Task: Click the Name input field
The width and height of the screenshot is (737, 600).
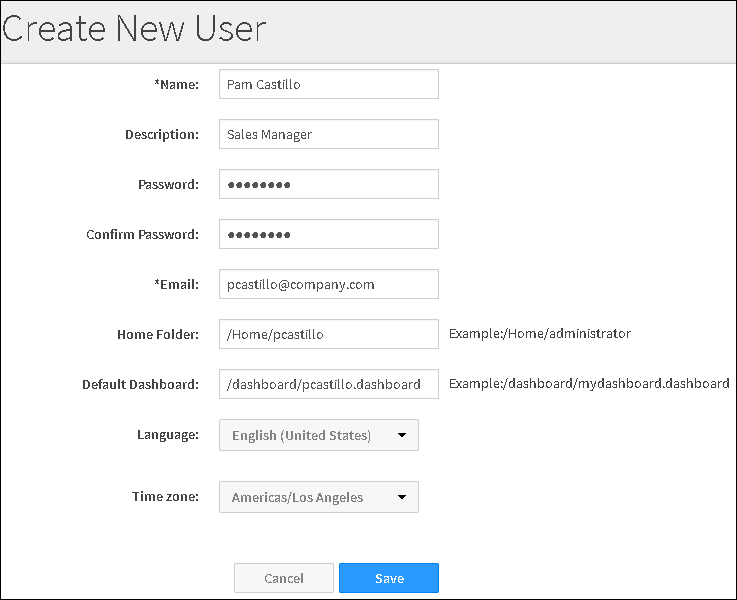Action: click(x=329, y=84)
